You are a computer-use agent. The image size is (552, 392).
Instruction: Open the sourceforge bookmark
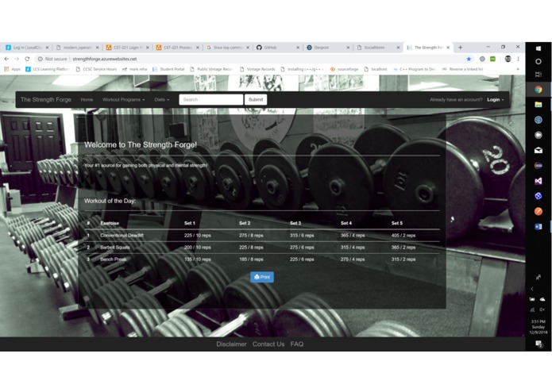(344, 69)
